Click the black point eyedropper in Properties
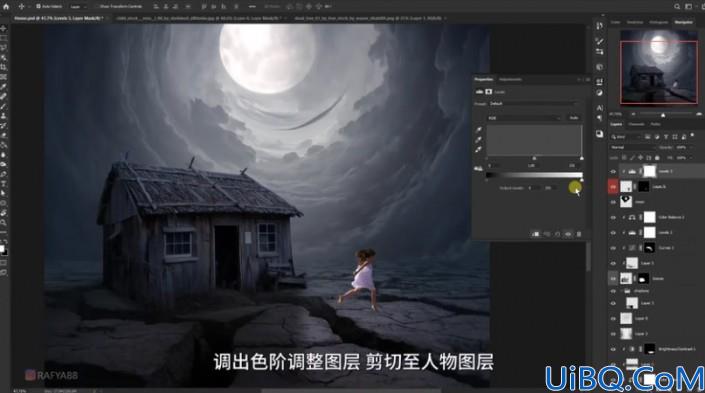The image size is (705, 393). coord(479,130)
